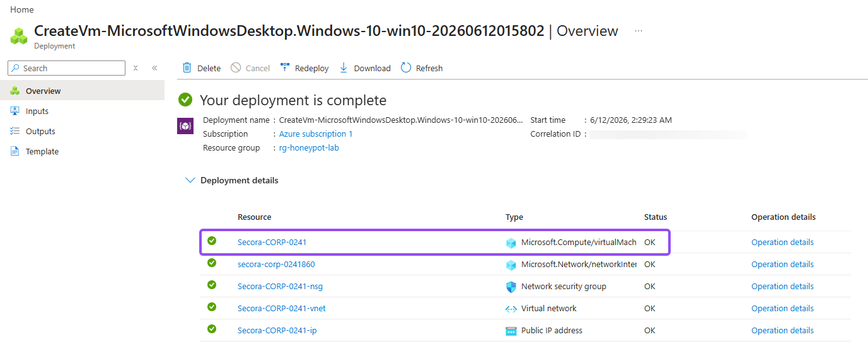Open the Secora-CORP-0241-vnet resource link
Viewport: 868px width, 349px height.
tap(282, 308)
